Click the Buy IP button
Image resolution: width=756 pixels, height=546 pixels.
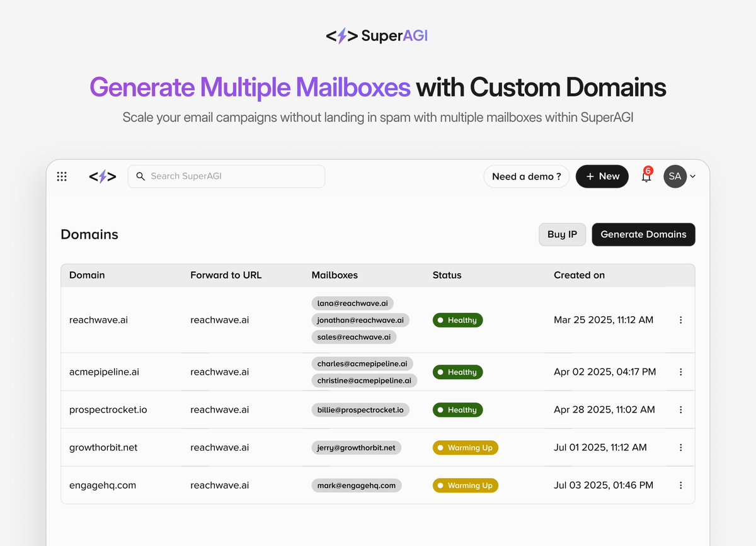561,234
